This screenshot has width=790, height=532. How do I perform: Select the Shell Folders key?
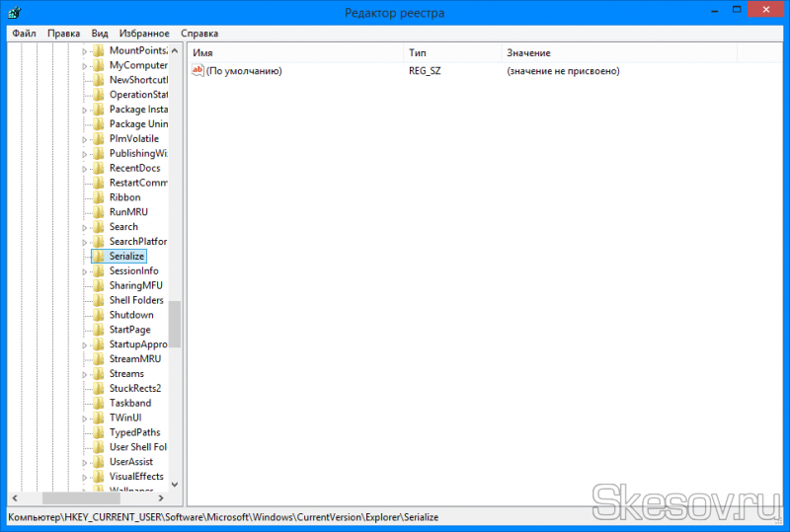tap(136, 300)
